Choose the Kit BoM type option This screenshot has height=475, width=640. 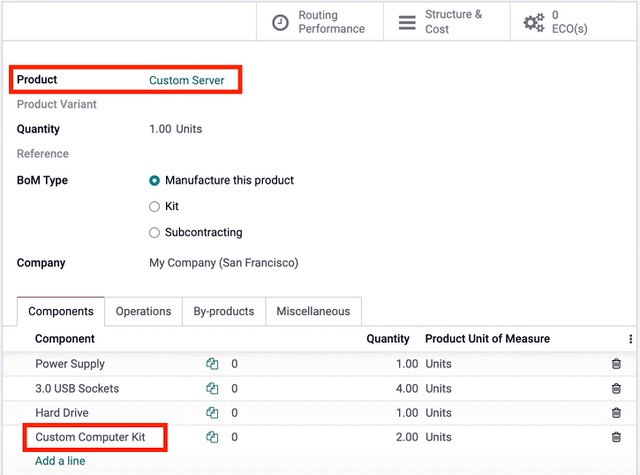tap(155, 207)
